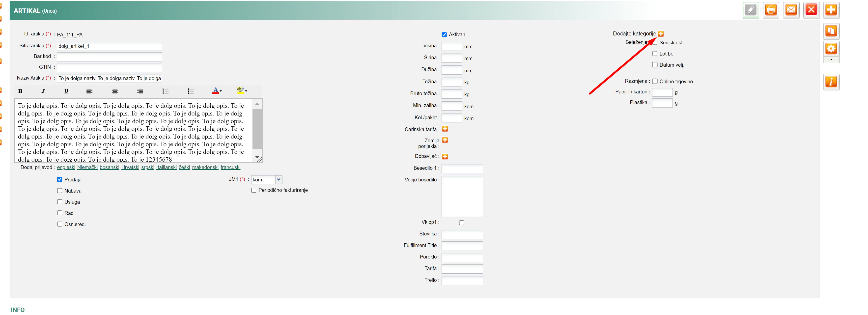Screen dimensions: 868x315
Task: Click the Hrvatski translation link
Action: click(x=130, y=168)
